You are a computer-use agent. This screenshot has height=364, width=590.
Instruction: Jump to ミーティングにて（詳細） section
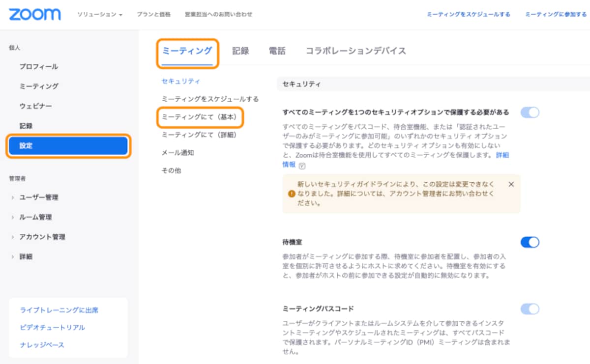tap(200, 134)
